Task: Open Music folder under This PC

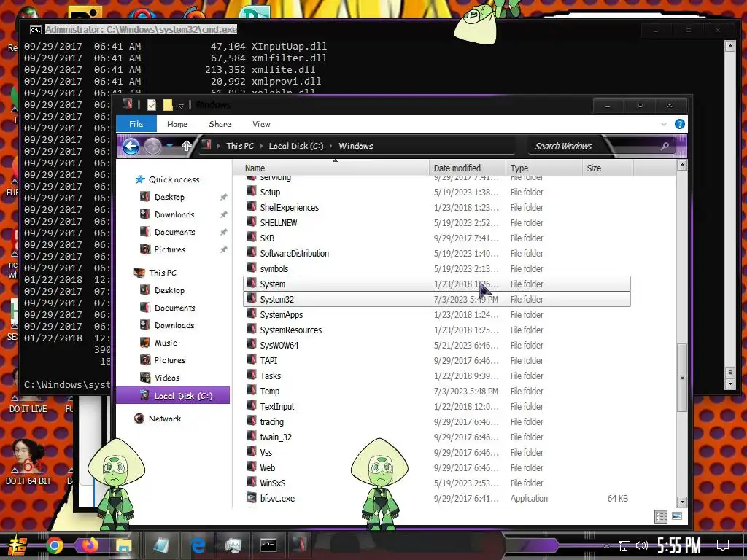Action: click(166, 343)
